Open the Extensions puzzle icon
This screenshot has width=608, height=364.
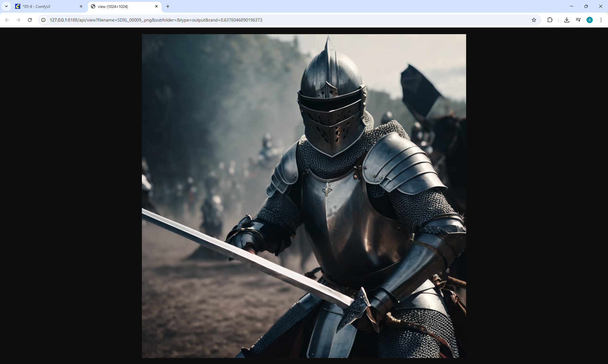(x=550, y=20)
